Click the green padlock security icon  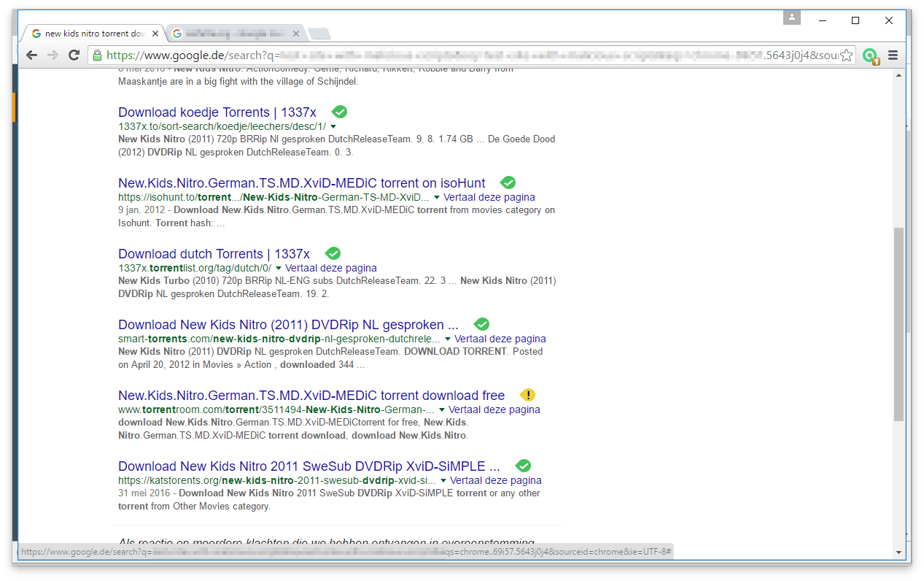click(98, 55)
